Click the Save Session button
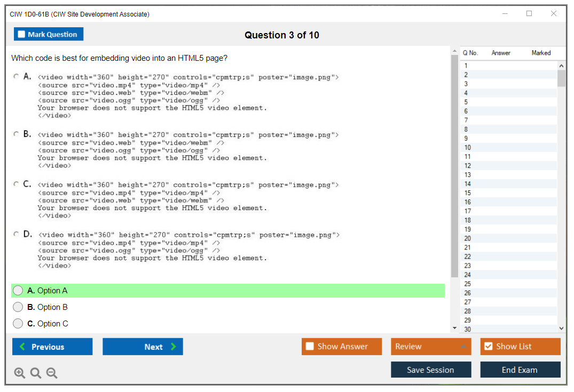The image size is (574, 392). point(430,370)
